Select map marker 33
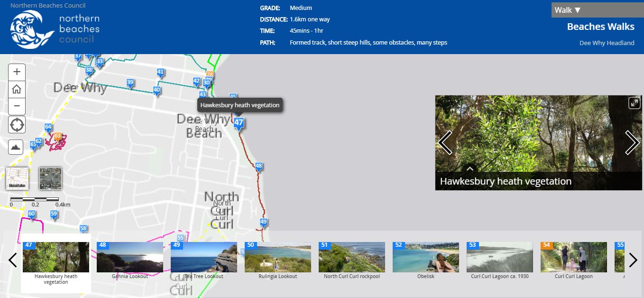 pyautogui.click(x=99, y=62)
